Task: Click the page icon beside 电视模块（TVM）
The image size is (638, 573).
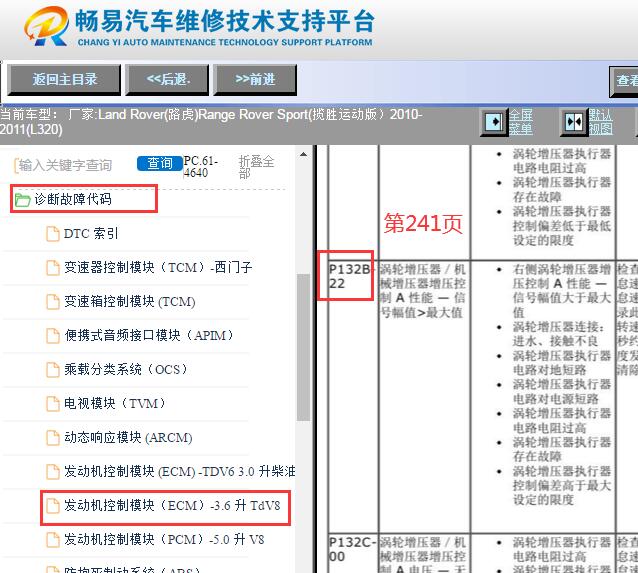Action: click(x=52, y=404)
